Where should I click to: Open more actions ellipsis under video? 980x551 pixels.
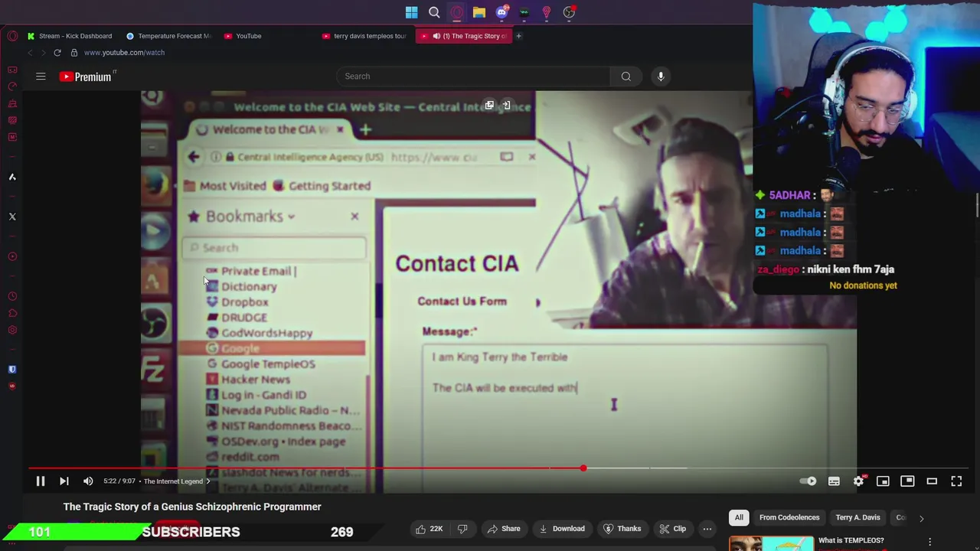(707, 529)
